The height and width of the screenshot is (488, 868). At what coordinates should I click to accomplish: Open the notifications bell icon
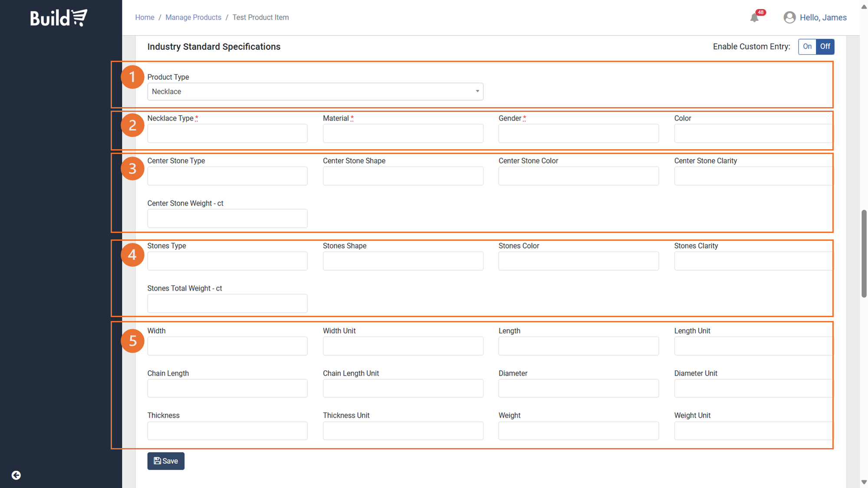coord(754,18)
